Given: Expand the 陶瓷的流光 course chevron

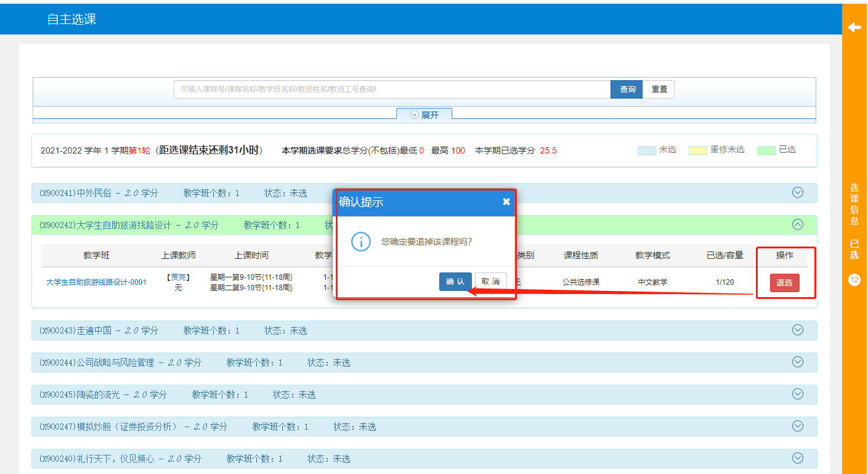Looking at the screenshot, I should point(797,394).
